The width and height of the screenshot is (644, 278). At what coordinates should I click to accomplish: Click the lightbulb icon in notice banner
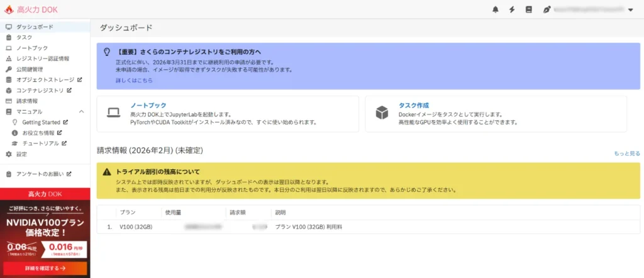coord(107,52)
